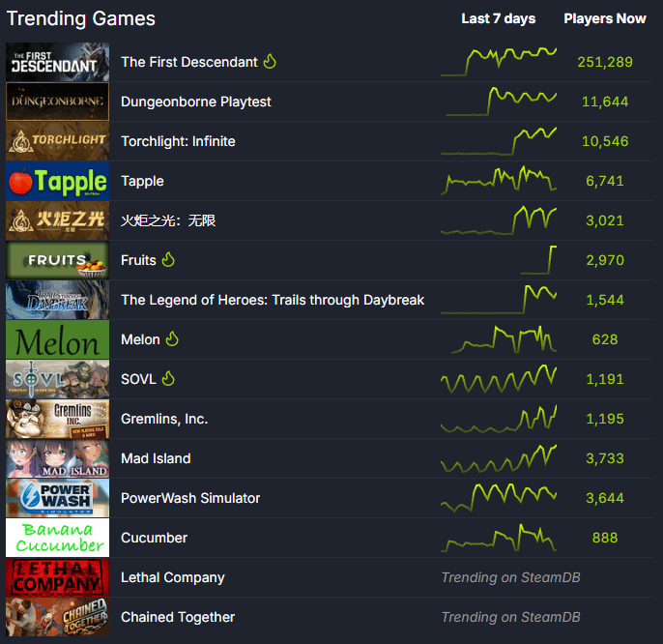Image resolution: width=663 pixels, height=644 pixels.
Task: Open The First Descendant game thumbnail
Action: pyautogui.click(x=58, y=62)
